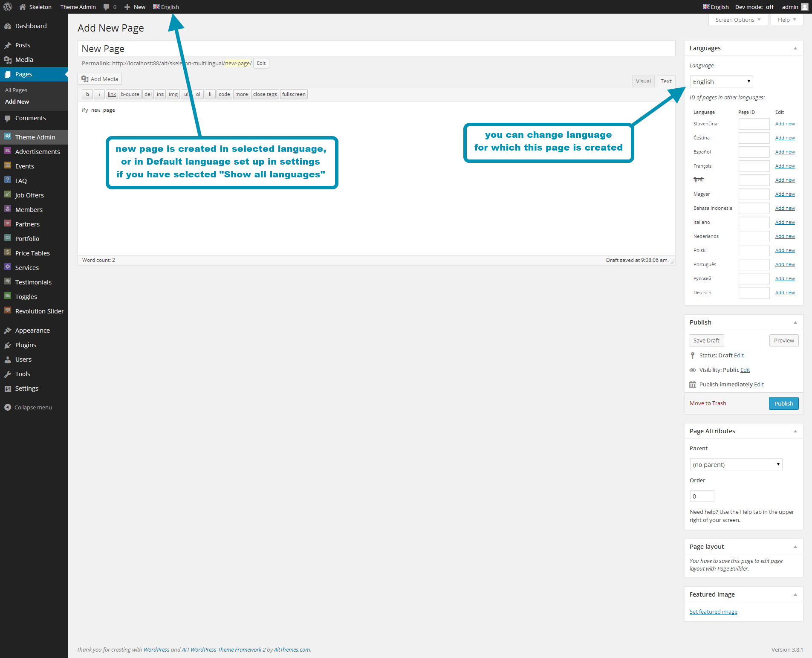Click the plus New icon in admin bar
Screen dimensions: 812x658
pos(127,7)
